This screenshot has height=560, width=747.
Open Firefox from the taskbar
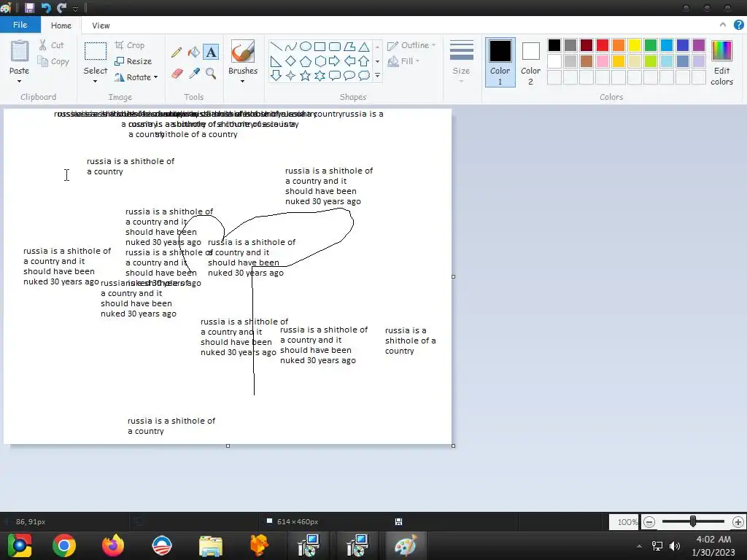pyautogui.click(x=113, y=545)
